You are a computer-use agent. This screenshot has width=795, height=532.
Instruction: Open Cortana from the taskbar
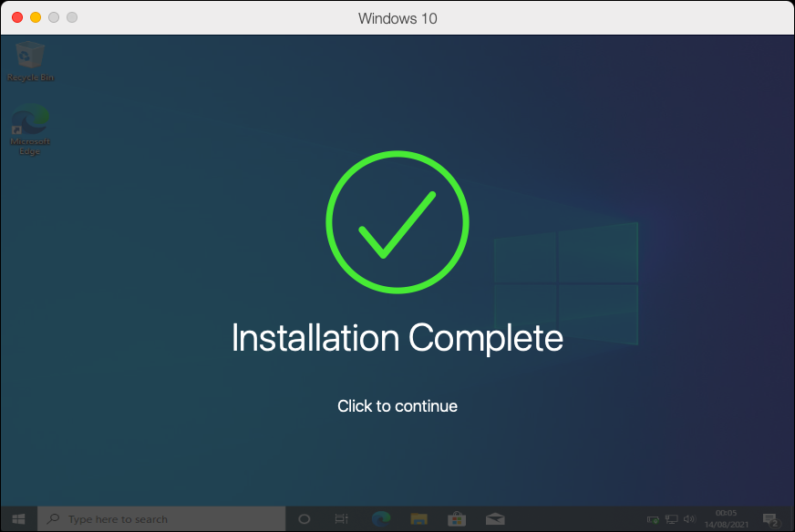click(x=305, y=518)
